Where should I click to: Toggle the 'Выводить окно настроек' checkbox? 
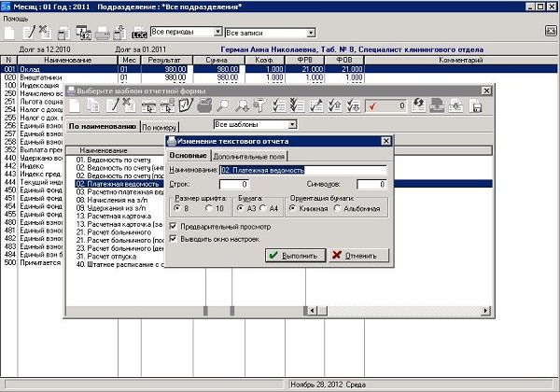click(175, 238)
